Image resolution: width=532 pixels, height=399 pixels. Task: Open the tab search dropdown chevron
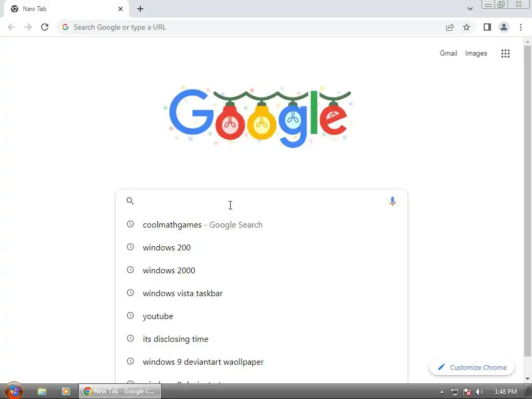coord(470,9)
